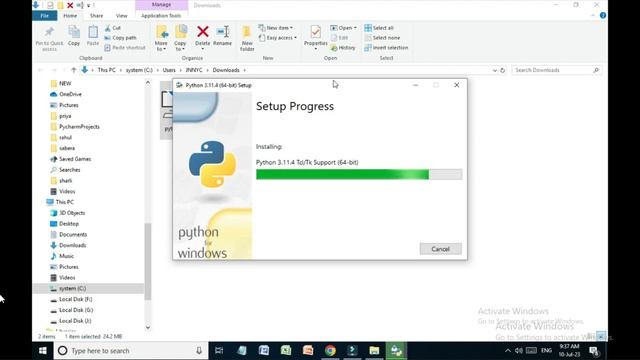The height and width of the screenshot is (360, 640).
Task: Select the NEW folder in navigation pane
Action: coord(65,83)
